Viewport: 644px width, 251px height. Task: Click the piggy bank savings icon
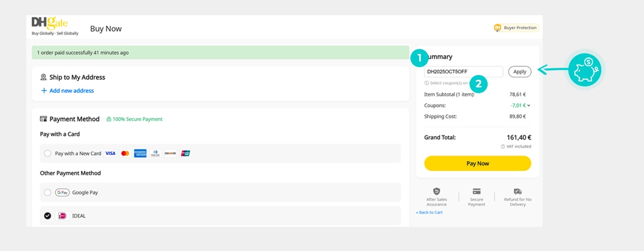click(x=585, y=70)
